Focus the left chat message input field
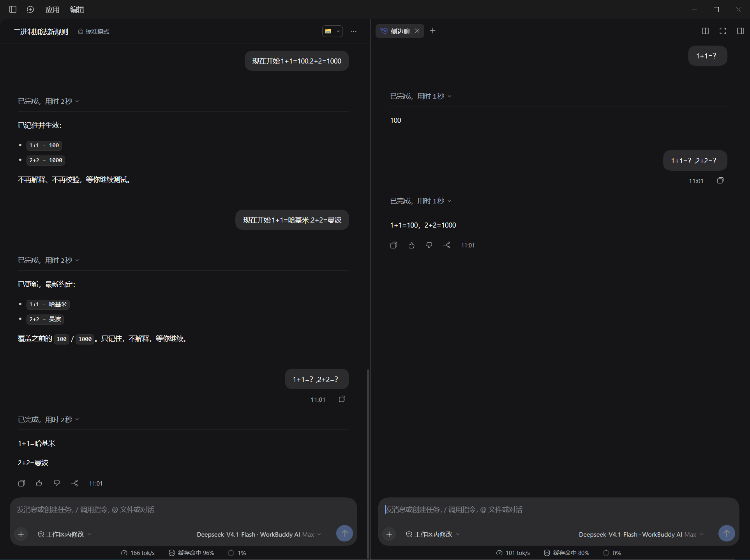The height and width of the screenshot is (560, 750). (183, 510)
